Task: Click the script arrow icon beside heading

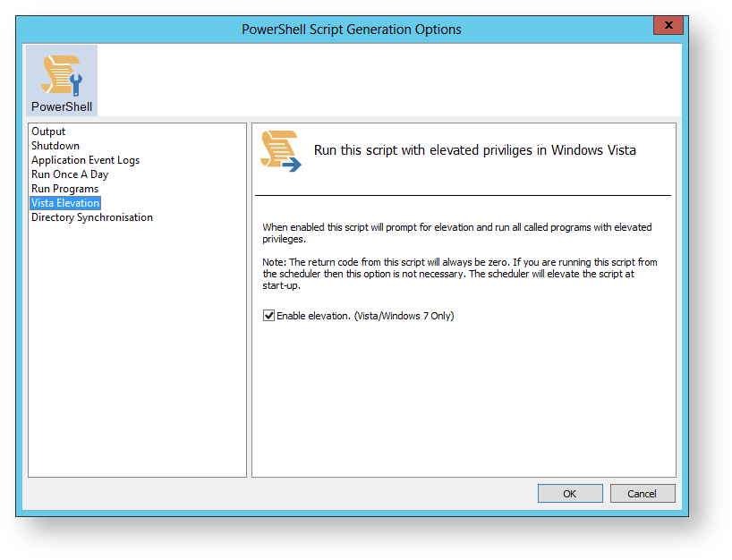Action: (281, 150)
